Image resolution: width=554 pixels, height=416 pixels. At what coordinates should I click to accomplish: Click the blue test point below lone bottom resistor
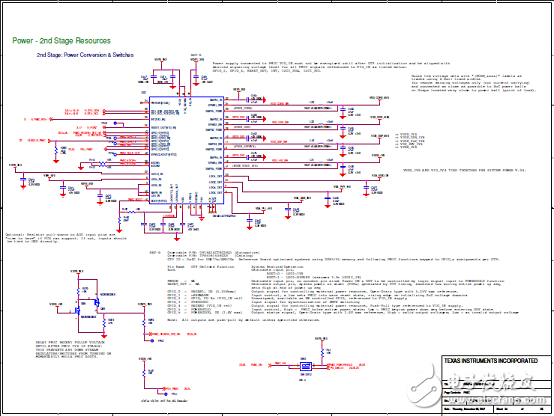[x=166, y=394]
